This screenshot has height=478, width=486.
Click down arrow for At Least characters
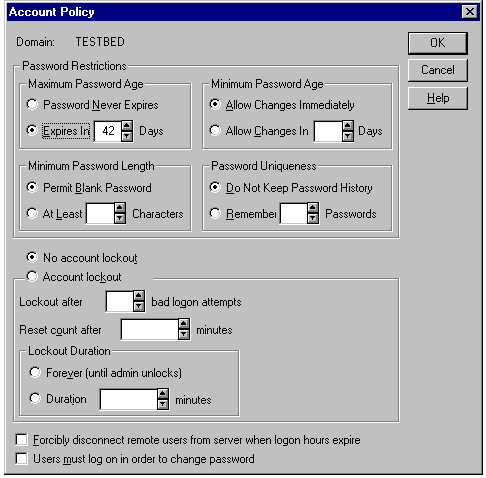click(x=120, y=218)
